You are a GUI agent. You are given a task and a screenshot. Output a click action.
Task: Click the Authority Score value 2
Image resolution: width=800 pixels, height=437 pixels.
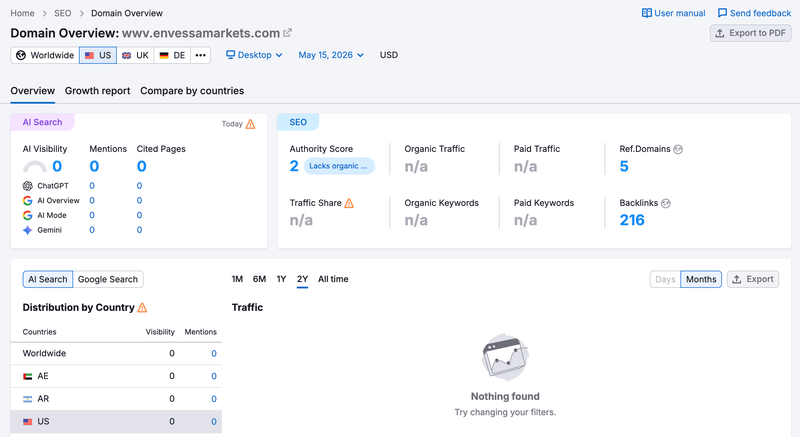294,166
